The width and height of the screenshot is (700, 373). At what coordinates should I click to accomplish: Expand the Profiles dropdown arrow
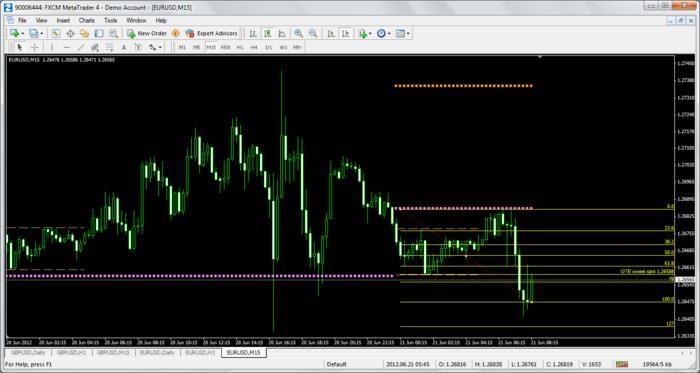(42, 33)
